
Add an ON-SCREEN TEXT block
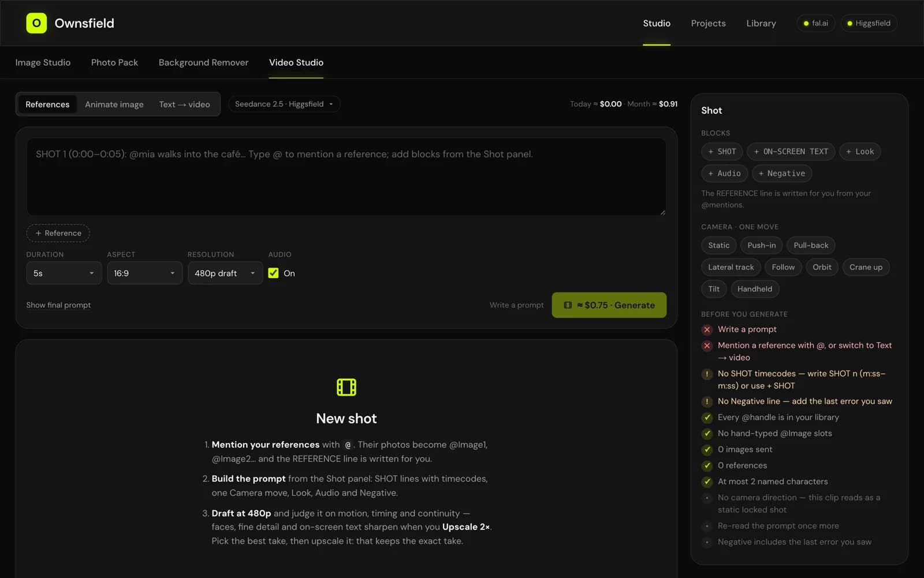[x=791, y=151]
